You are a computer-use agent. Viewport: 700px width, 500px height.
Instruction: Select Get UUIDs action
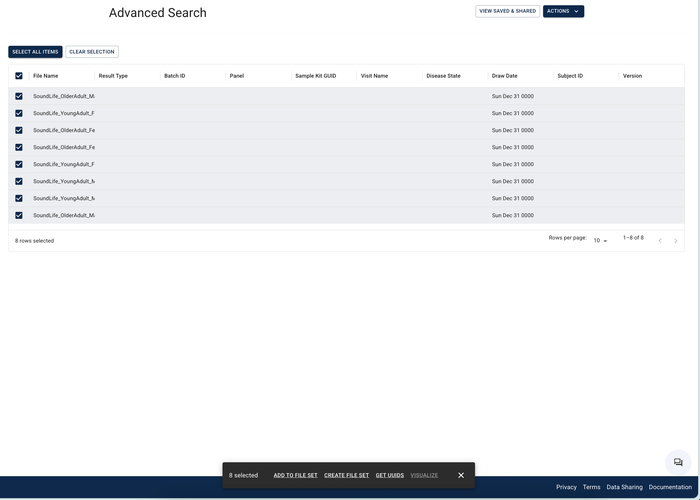coord(390,475)
